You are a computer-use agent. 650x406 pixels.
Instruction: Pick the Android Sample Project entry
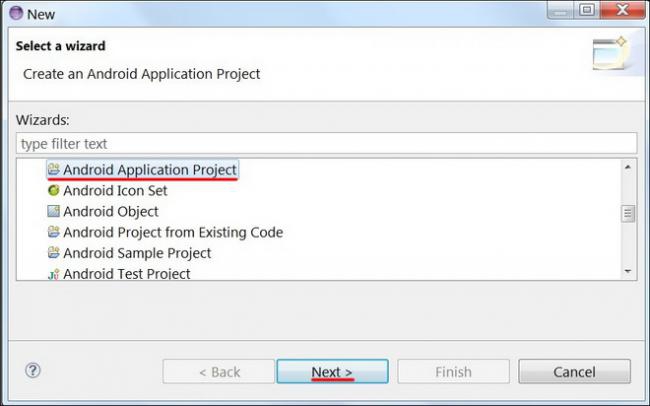tap(137, 253)
